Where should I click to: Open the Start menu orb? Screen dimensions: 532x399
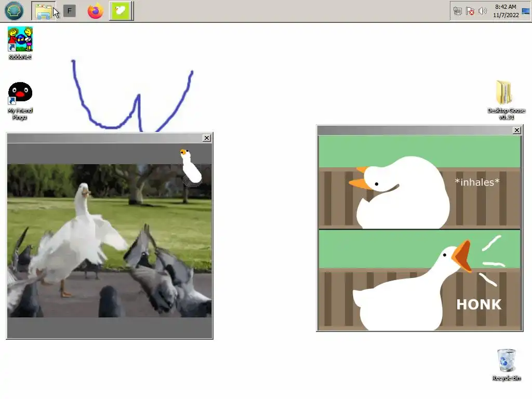(x=14, y=11)
